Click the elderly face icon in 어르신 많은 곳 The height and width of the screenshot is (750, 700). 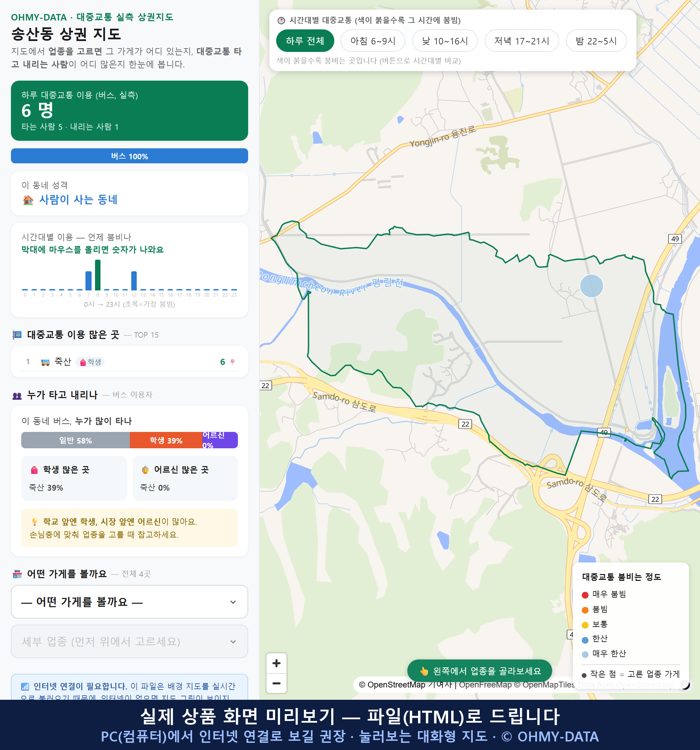click(x=145, y=470)
